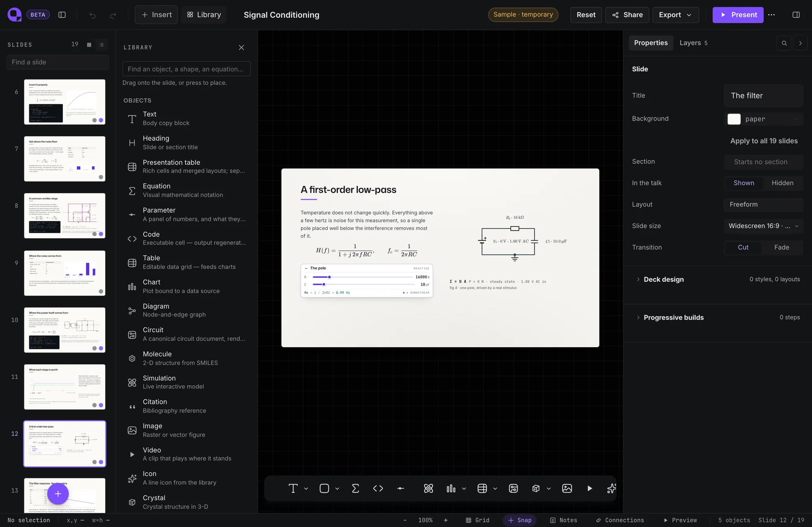Click the Sample temporary badge
Viewport: 812px width, 527px height.
coord(523,15)
